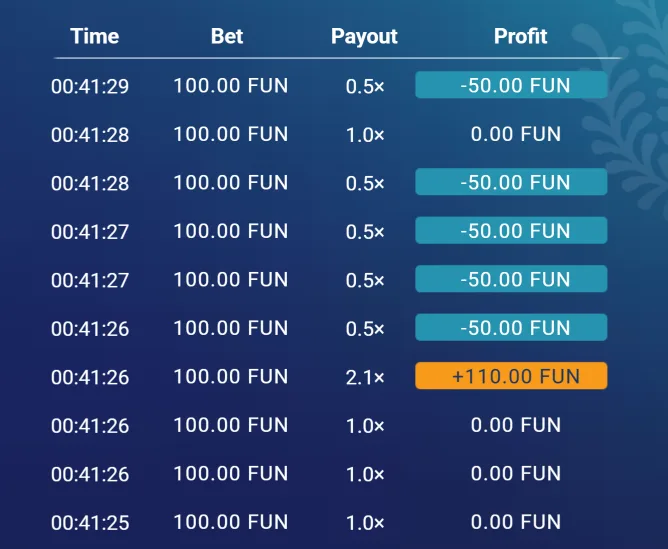Select the 0.00 FUN profit at 00:41:28
668x549 pixels.
tap(515, 134)
